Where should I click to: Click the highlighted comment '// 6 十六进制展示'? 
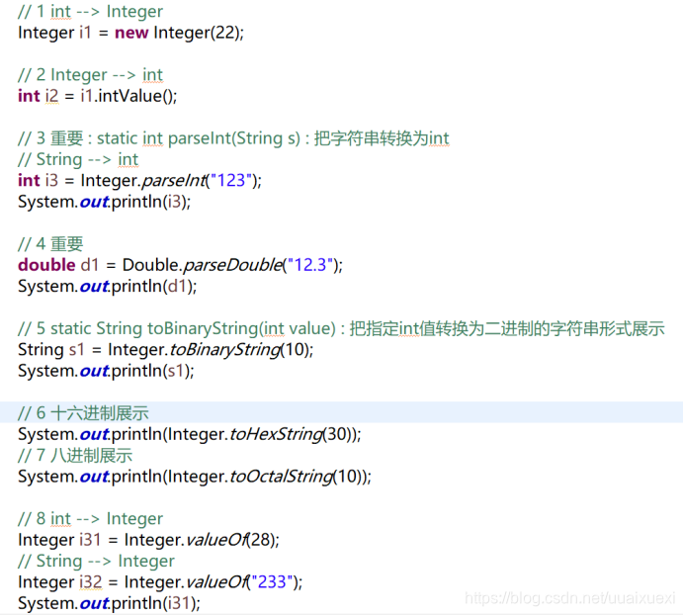[x=83, y=413]
